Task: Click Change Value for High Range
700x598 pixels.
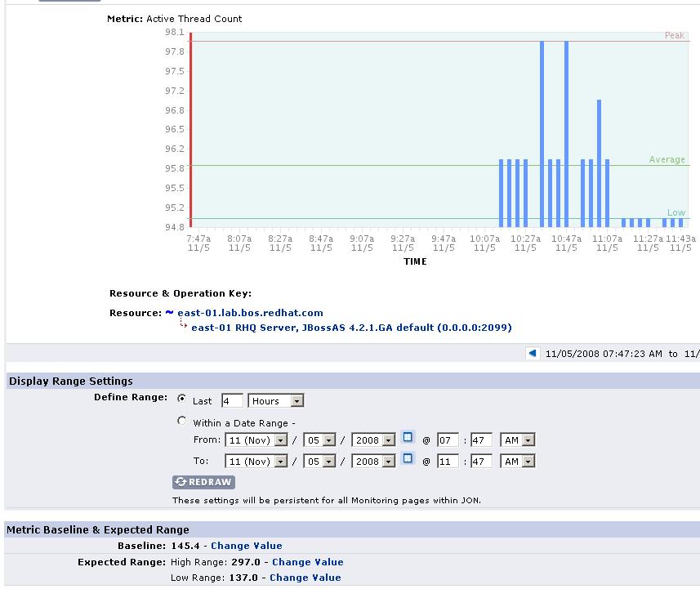Action: pos(308,562)
